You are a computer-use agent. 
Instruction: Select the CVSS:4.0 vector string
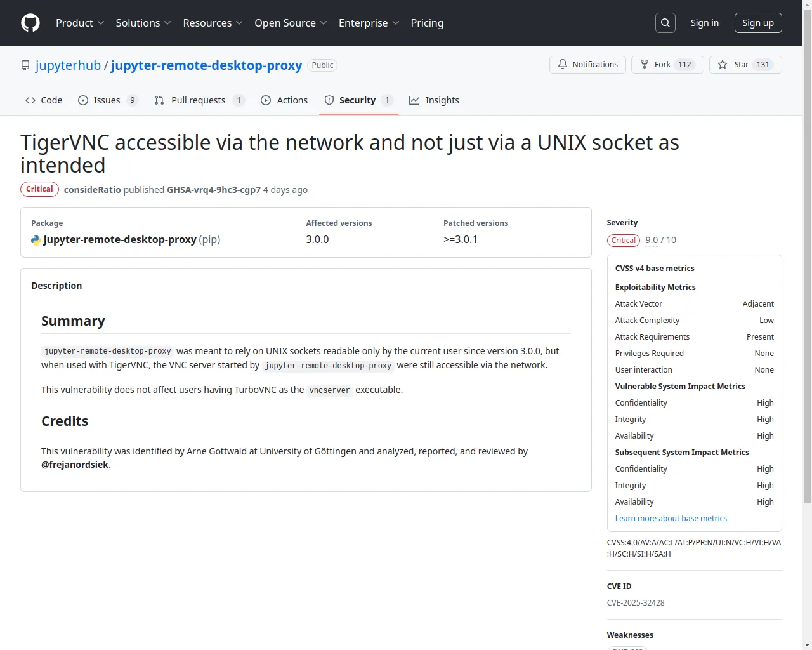click(694, 548)
